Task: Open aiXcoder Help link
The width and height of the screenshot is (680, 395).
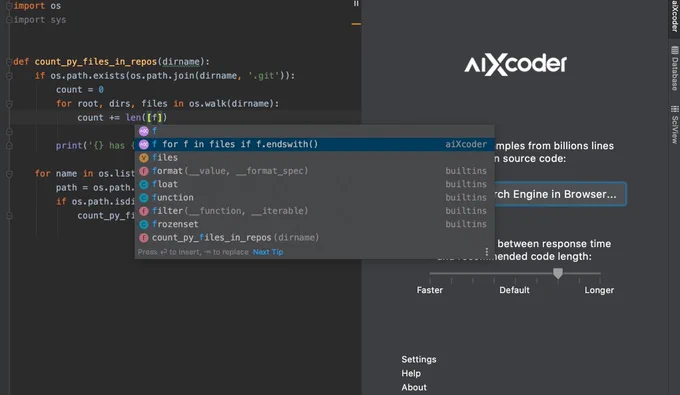Action: coord(411,373)
